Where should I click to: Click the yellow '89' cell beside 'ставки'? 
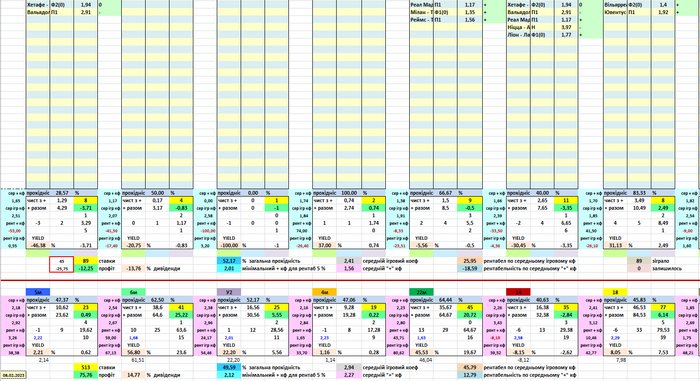tap(86, 261)
